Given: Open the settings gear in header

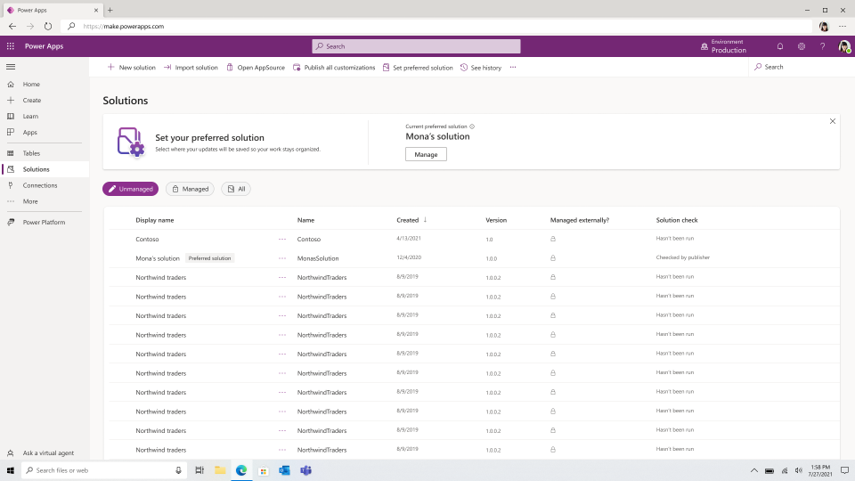Looking at the screenshot, I should 801,46.
